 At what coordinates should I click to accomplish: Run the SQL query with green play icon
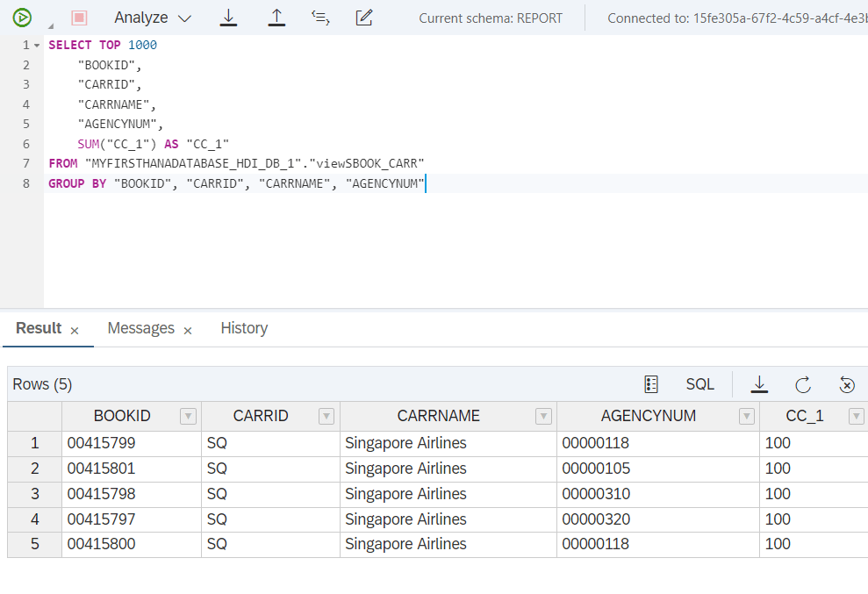point(23,18)
